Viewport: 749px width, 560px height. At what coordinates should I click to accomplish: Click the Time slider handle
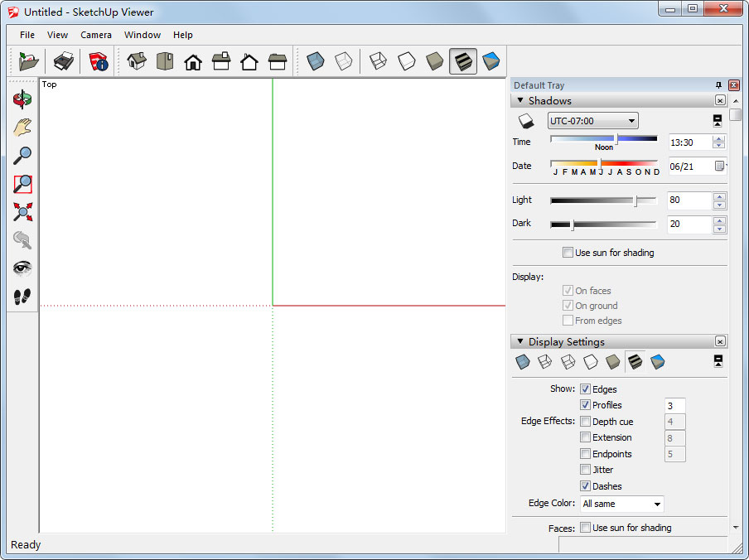[616, 139]
